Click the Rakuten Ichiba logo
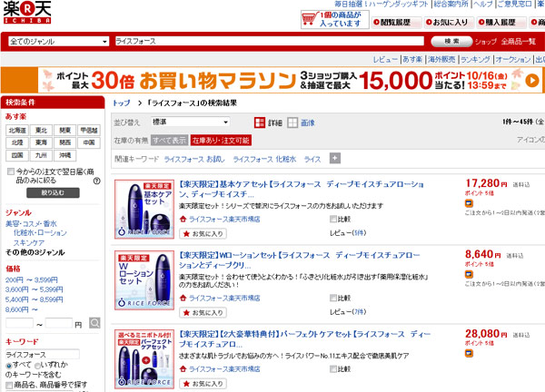Image resolution: width=545 pixels, height=392 pixels. coord(27,12)
